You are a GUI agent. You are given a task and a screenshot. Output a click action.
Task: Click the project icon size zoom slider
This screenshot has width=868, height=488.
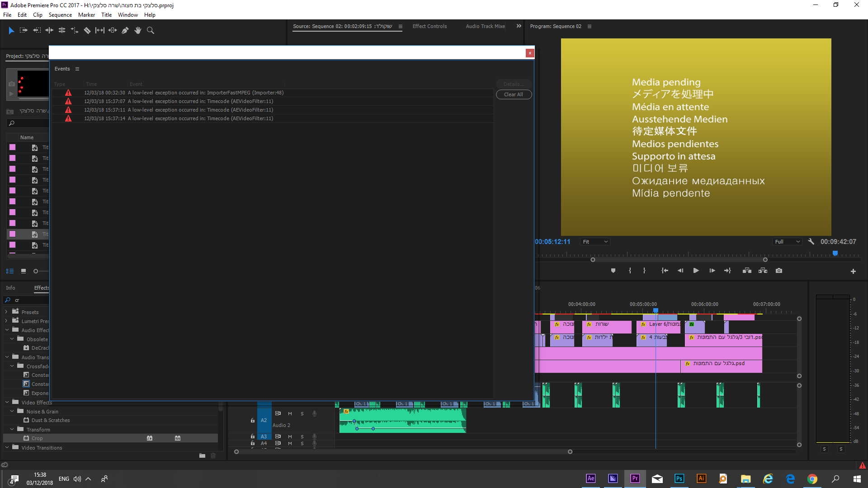[x=36, y=271]
